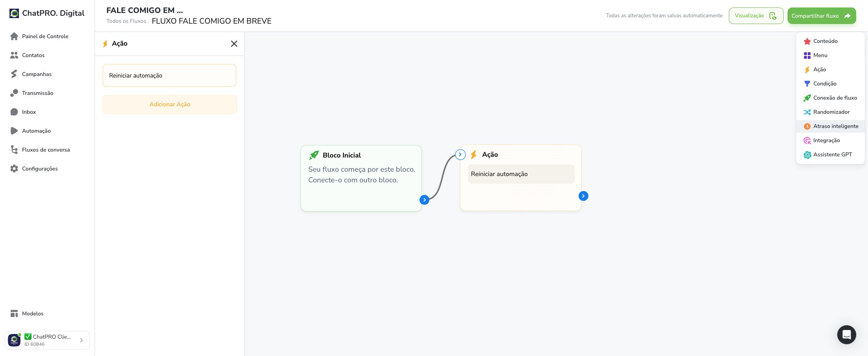
Task: Select Atraso inteligente from the block menu
Action: [x=830, y=126]
